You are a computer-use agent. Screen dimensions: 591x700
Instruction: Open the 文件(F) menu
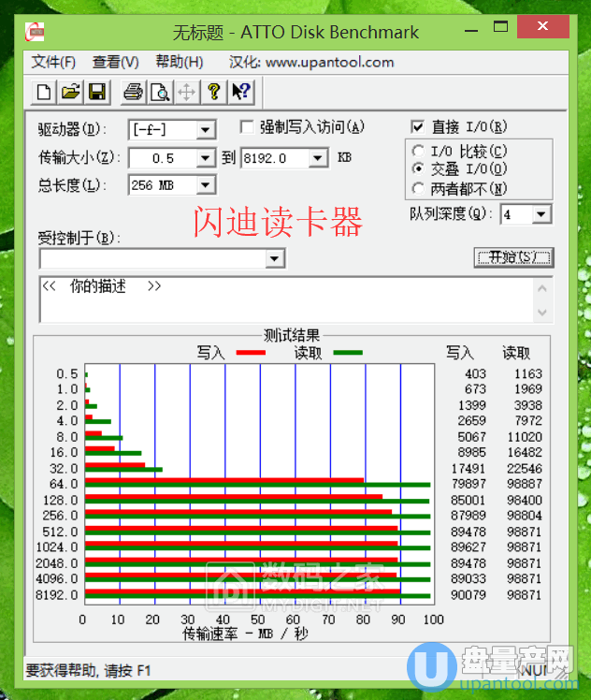pyautogui.click(x=53, y=63)
